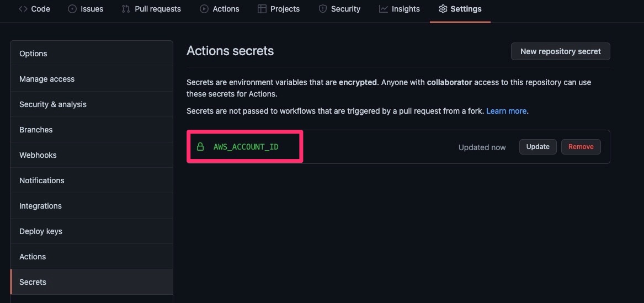Viewport: 644px width, 303px height.
Task: Click the Actions play icon
Action: pyautogui.click(x=204, y=9)
